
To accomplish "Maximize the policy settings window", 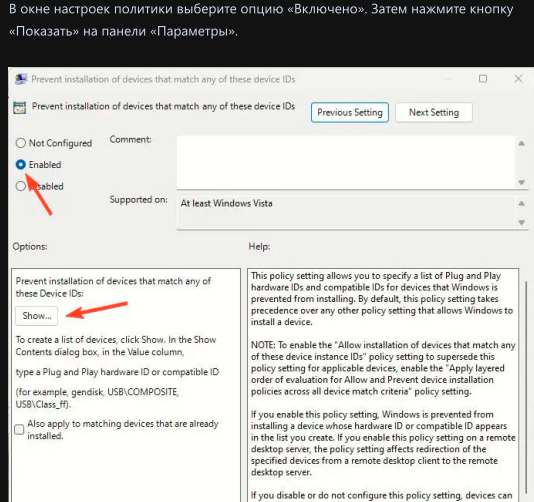I will [483, 79].
